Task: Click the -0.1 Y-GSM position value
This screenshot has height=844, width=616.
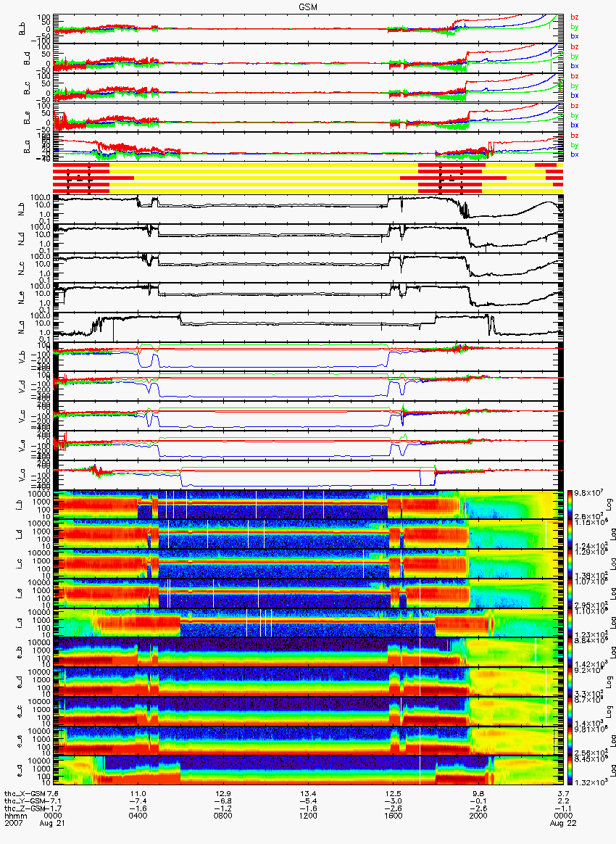Action: [x=478, y=801]
